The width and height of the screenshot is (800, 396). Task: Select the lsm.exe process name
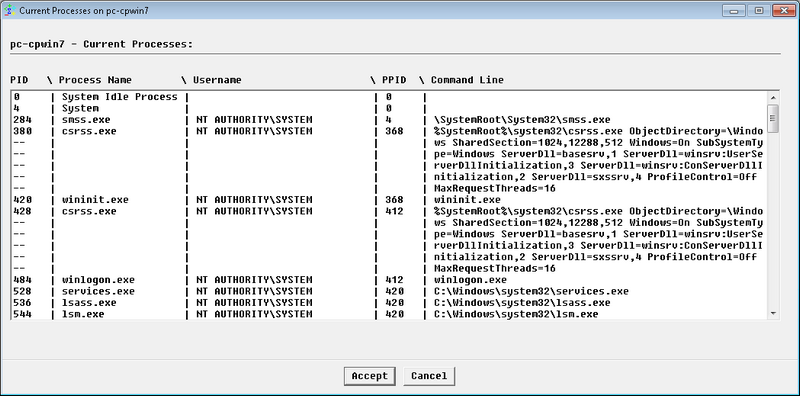click(x=83, y=314)
